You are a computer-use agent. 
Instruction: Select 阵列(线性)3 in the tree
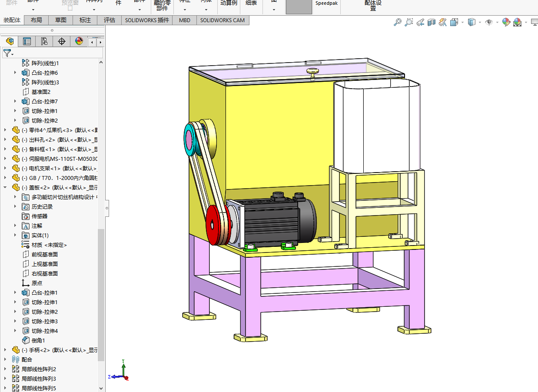pyautogui.click(x=45, y=82)
